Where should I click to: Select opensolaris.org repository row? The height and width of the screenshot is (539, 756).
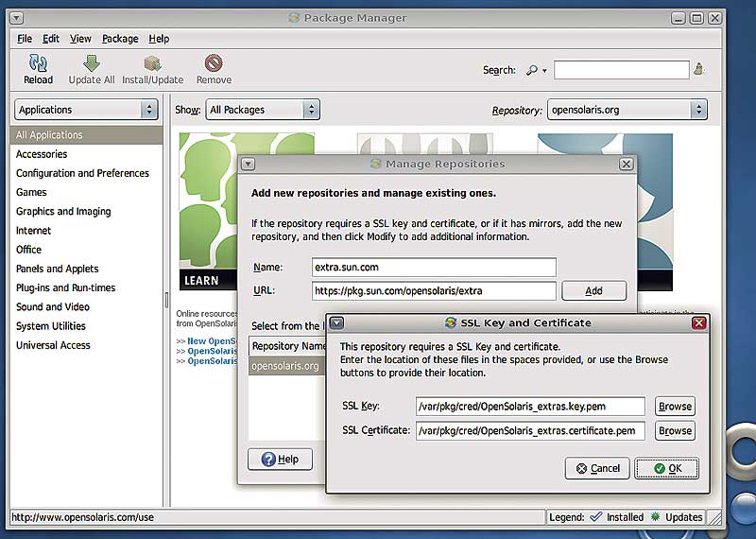point(287,366)
